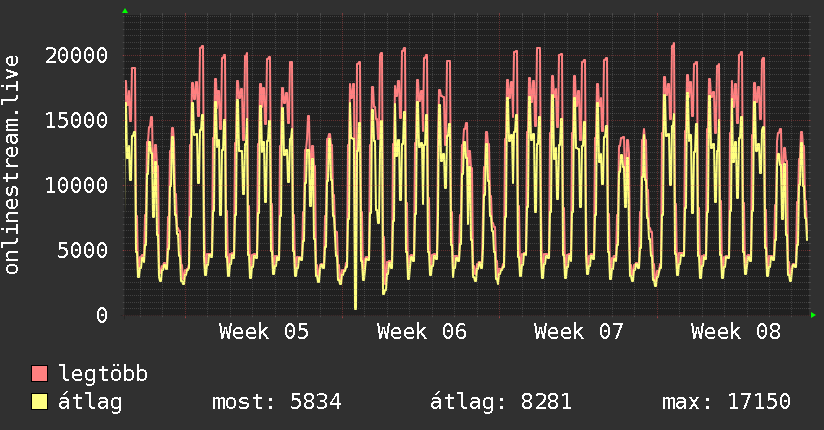Image resolution: width=824 pixels, height=430 pixels.
Task: Click the onlinestream.live vertical axis title
Action: (x=12, y=165)
